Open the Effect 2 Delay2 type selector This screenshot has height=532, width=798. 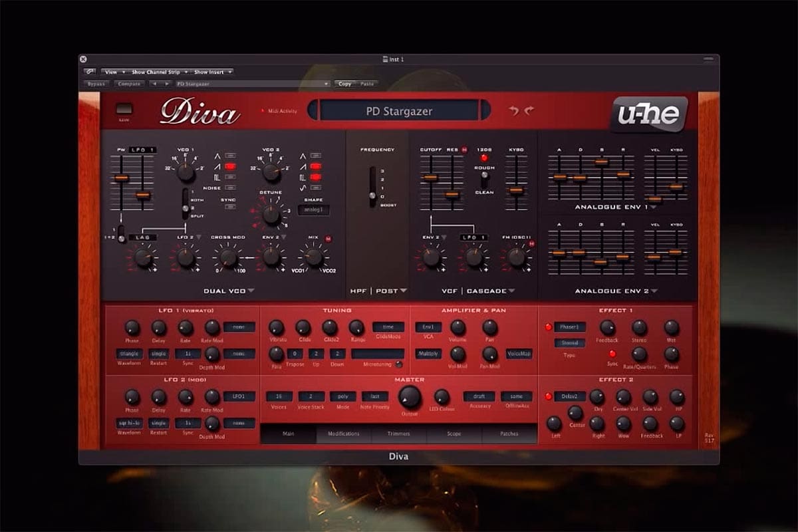570,397
